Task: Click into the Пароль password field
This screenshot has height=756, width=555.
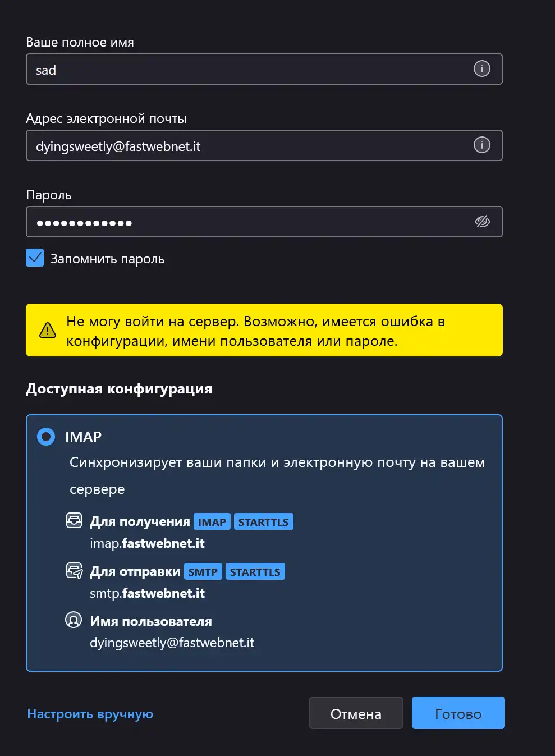Action: [x=264, y=222]
